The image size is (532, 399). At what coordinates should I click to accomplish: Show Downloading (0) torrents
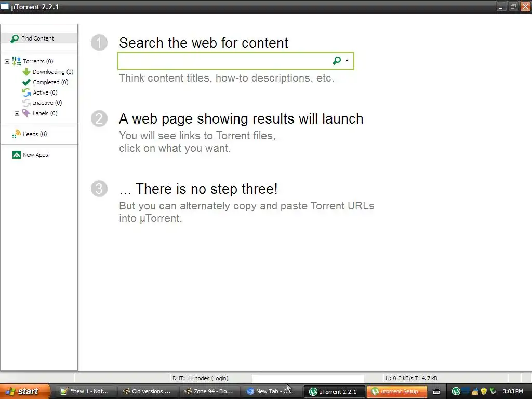(53, 72)
